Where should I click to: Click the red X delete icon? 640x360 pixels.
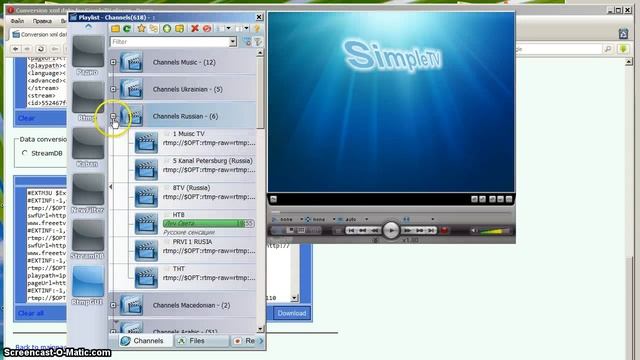pyautogui.click(x=195, y=29)
